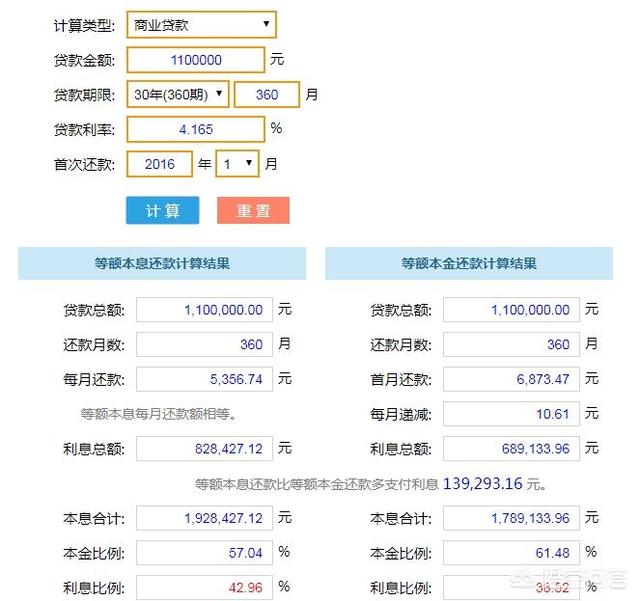
Task: Select 首月还款 field showing 6,873.47
Action: tap(511, 379)
